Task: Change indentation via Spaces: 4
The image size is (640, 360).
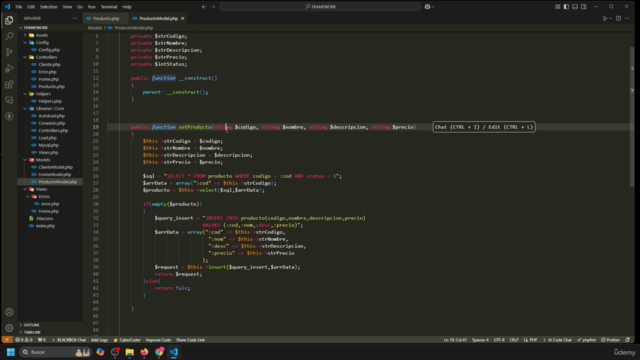Action: 480,340
